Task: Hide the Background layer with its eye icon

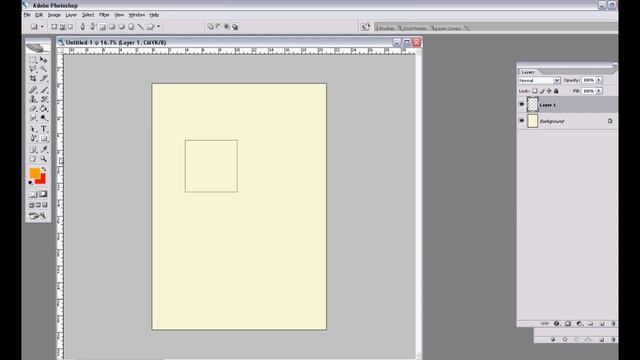Action: pyautogui.click(x=522, y=121)
